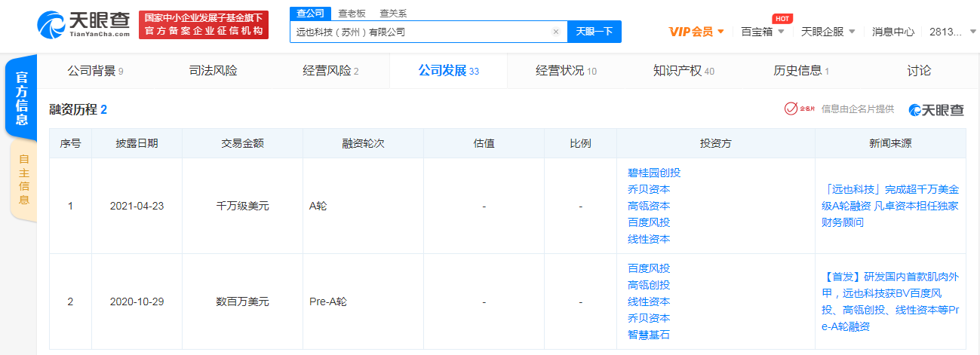Click the 披露日期 column header
Screen dimensions: 980x355
[x=137, y=143]
